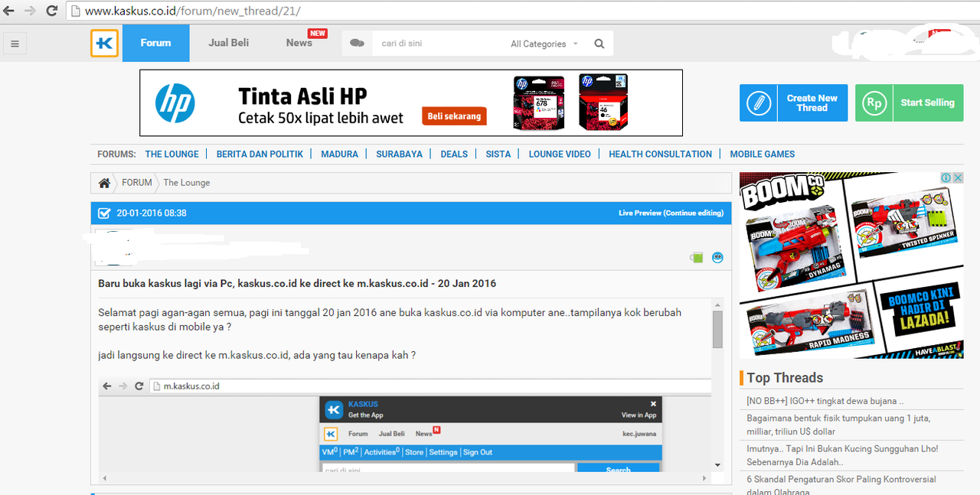
Task: Go to HEALTH CONSULTATION forum
Action: click(661, 154)
